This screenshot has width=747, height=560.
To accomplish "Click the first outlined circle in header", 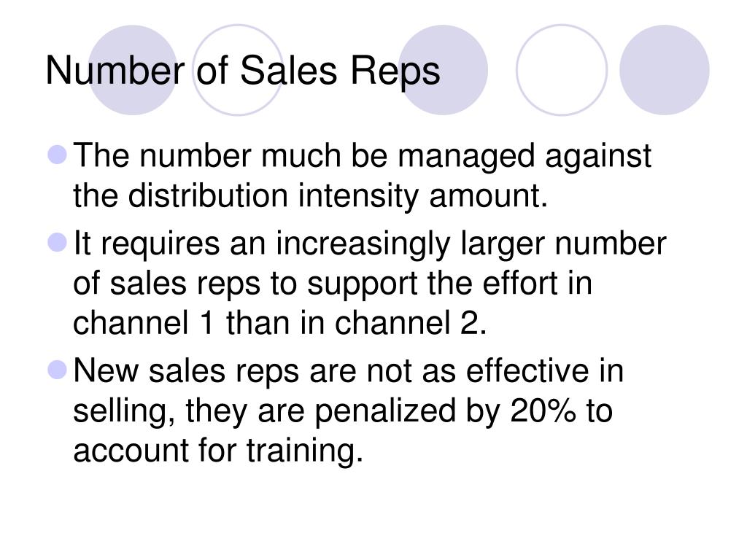I will click(x=238, y=70).
